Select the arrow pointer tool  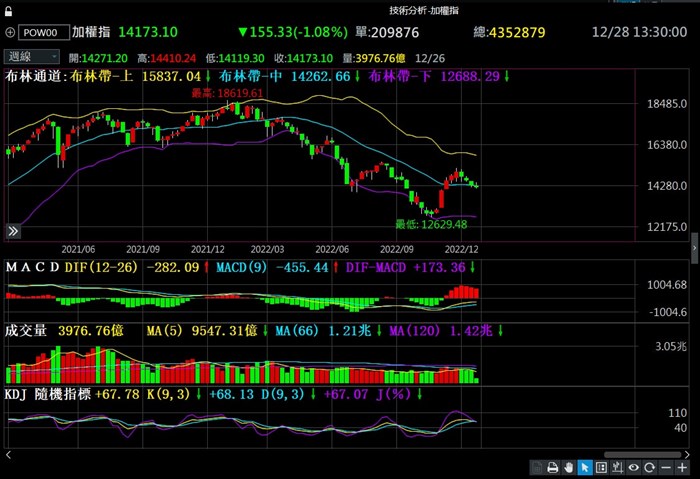click(x=584, y=468)
